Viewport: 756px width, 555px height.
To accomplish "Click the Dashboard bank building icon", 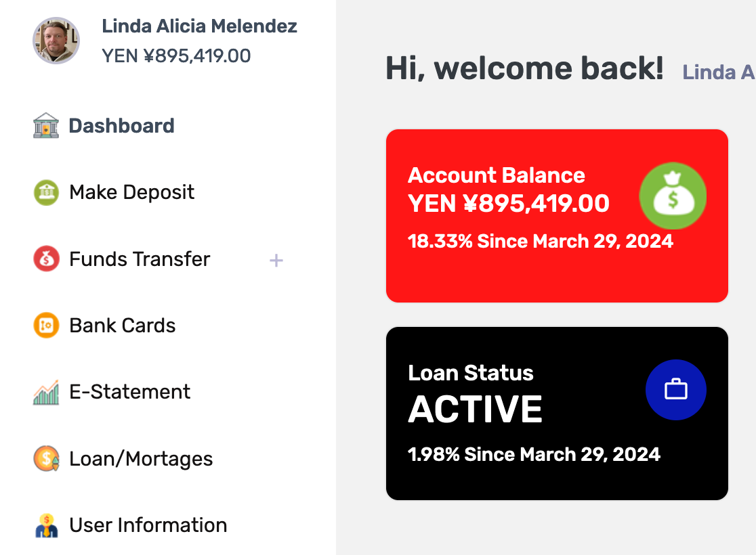I will pyautogui.click(x=46, y=126).
